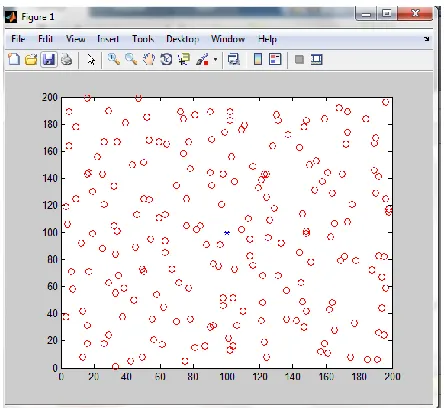Click the x-axis label 100

(227, 377)
